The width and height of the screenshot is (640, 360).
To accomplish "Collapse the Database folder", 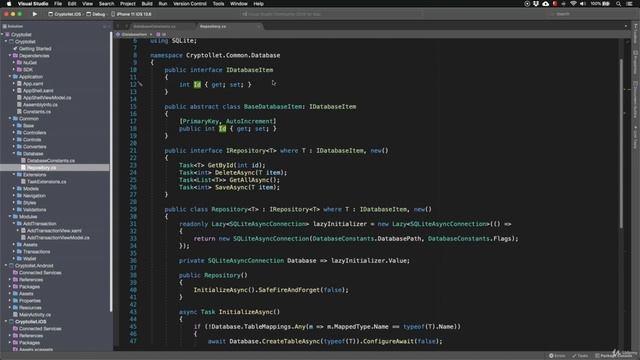I will point(13,153).
